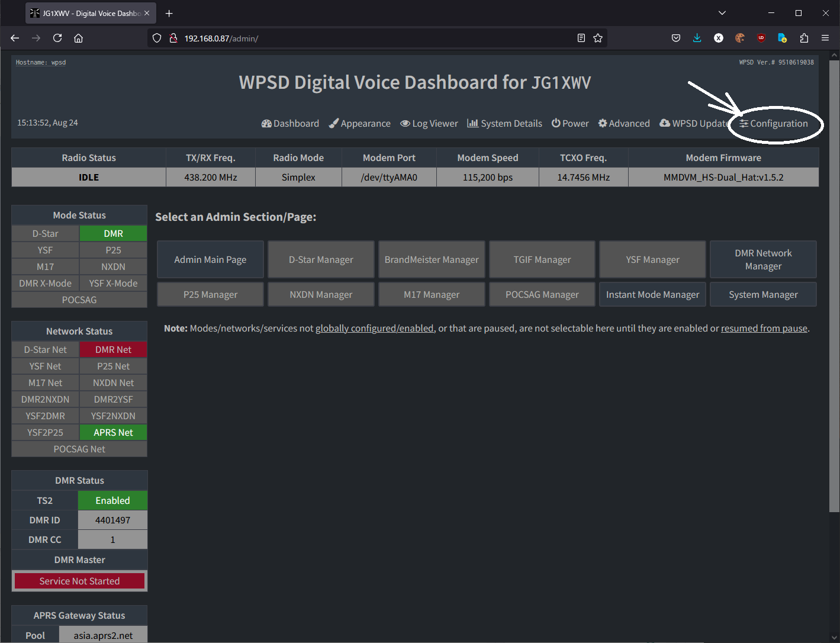
Task: Click the IDLE radio status cell
Action: 89,177
